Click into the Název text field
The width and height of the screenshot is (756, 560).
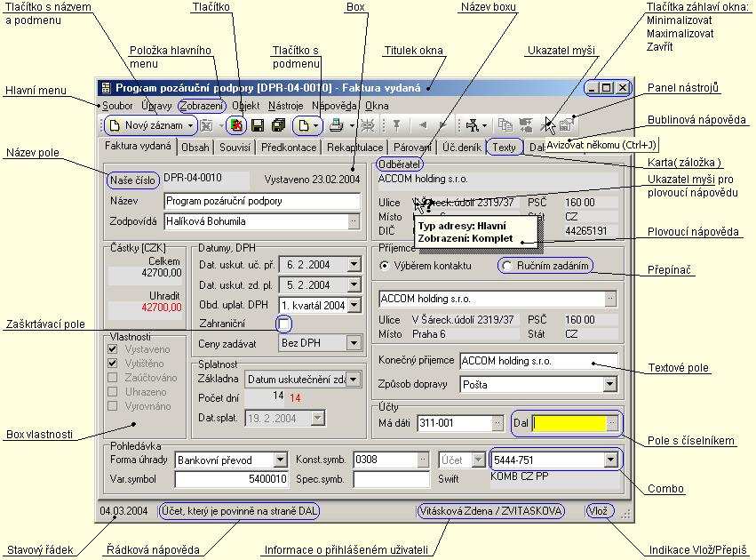point(262,201)
